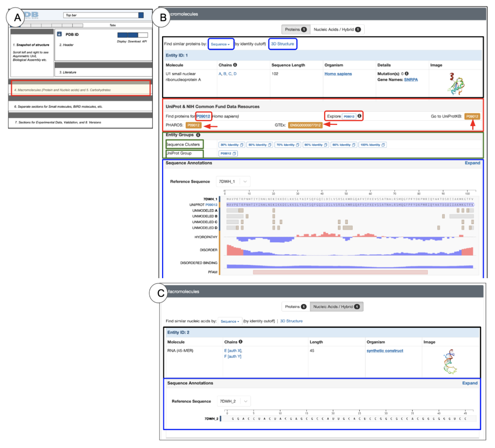The image size is (495, 448).
Task: Open the 7DWH_1 Reference Sequence dropdown
Action: 233,181
